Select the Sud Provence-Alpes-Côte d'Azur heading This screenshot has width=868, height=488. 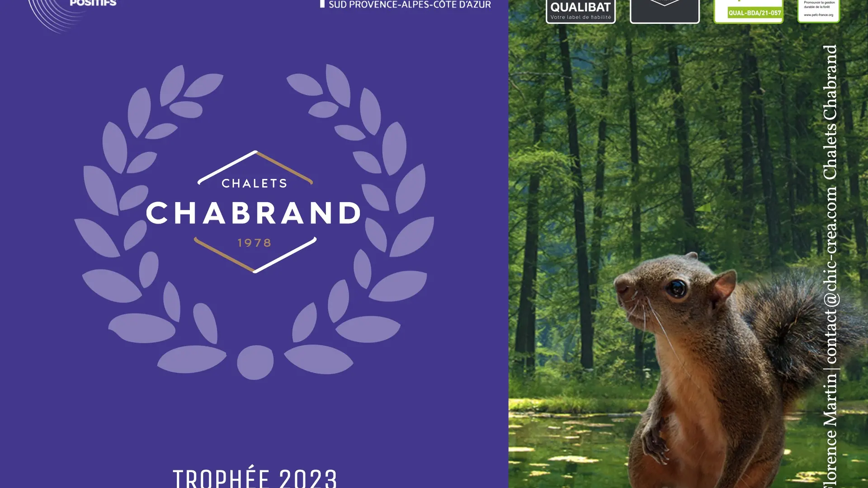[x=410, y=5]
